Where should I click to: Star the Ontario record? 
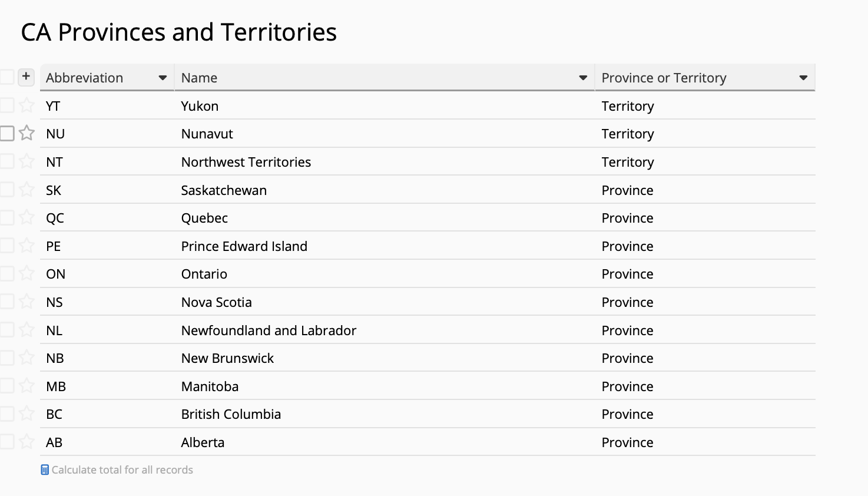(26, 273)
